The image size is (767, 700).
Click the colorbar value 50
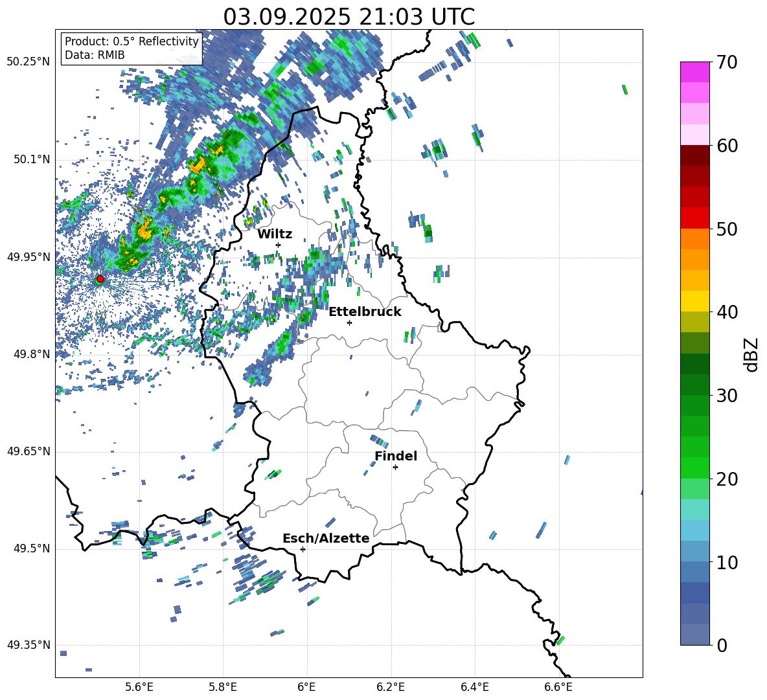coord(727,229)
